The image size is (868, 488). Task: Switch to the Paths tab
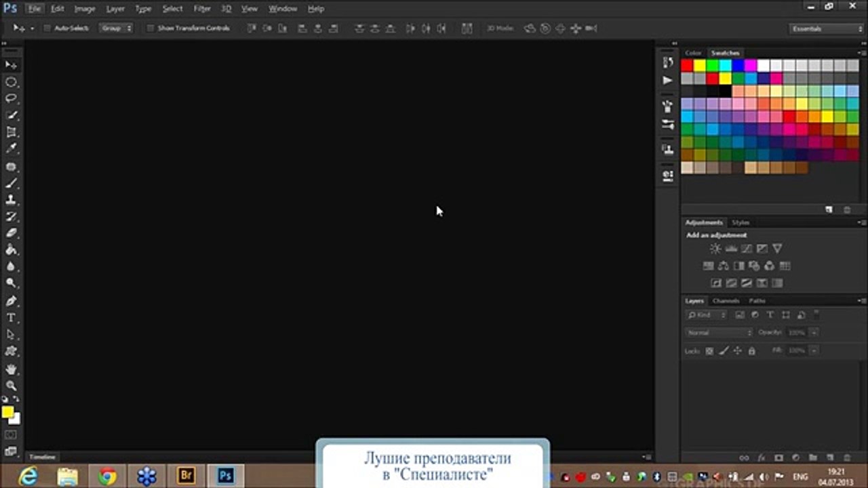point(757,301)
